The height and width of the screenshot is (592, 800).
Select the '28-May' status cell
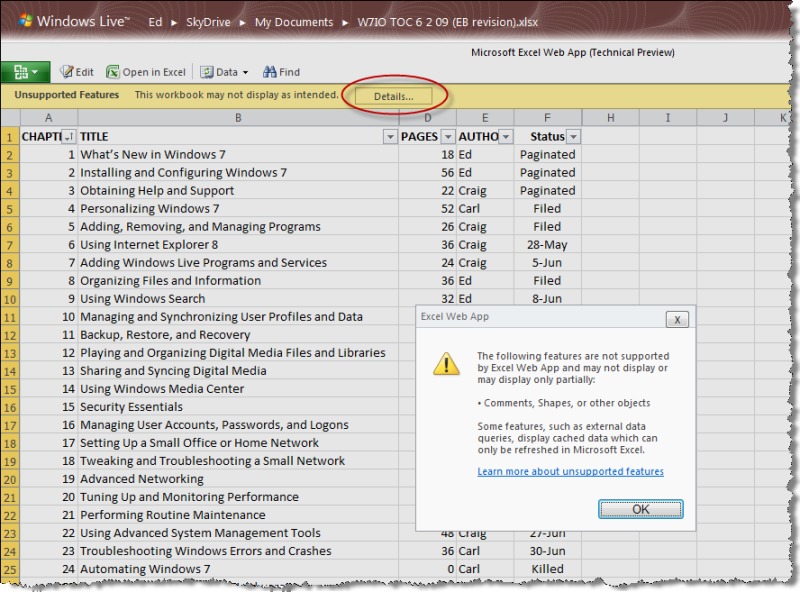point(547,245)
